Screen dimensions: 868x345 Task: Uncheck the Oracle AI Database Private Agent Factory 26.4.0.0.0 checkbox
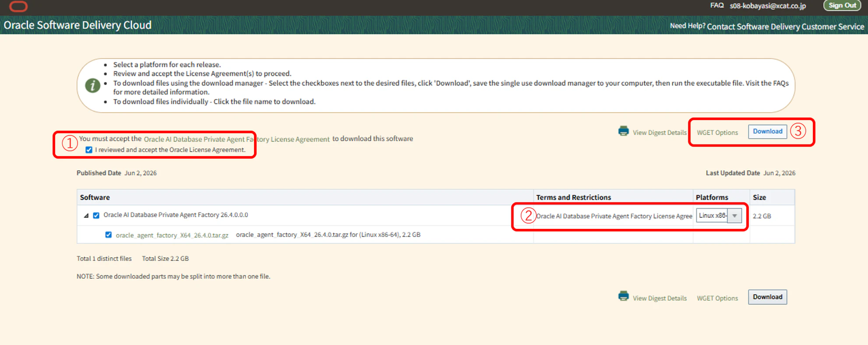[x=96, y=215]
